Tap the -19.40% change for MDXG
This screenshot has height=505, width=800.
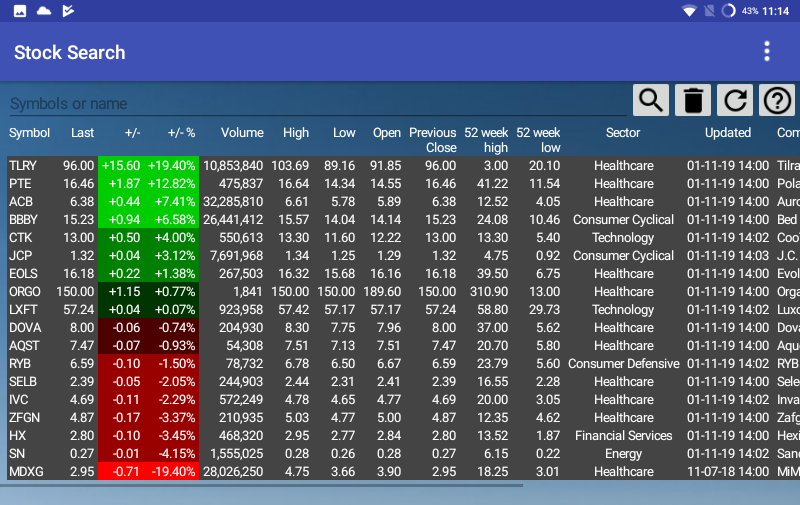click(x=173, y=471)
